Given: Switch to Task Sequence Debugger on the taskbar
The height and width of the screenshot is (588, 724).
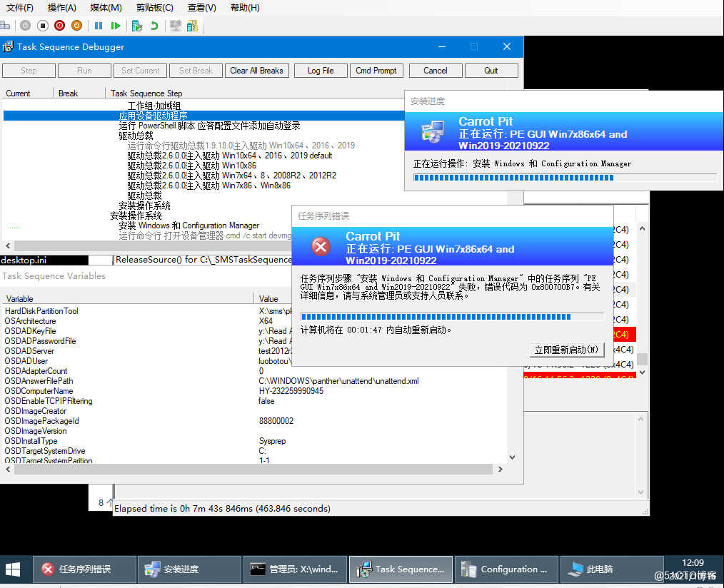Looking at the screenshot, I should 401,569.
